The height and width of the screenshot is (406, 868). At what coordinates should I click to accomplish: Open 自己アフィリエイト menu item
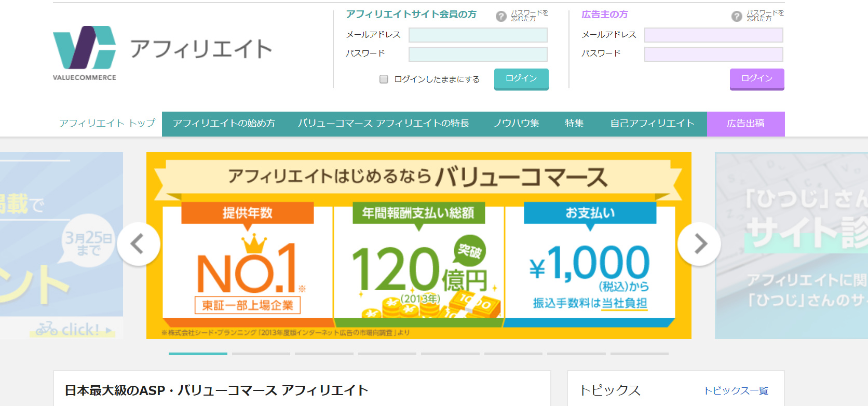pyautogui.click(x=652, y=124)
